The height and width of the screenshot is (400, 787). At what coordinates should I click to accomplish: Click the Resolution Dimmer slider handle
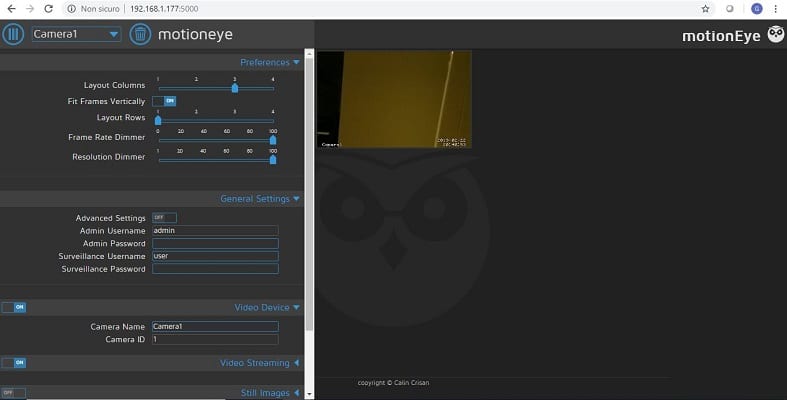coord(273,160)
